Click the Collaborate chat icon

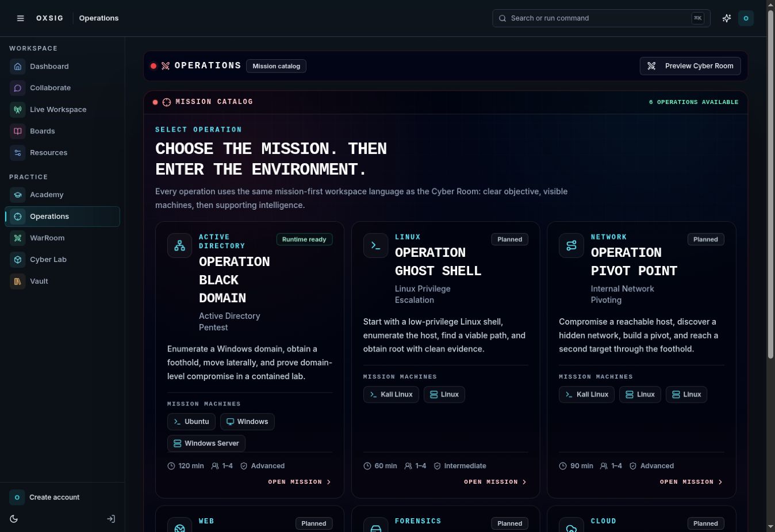(x=18, y=88)
